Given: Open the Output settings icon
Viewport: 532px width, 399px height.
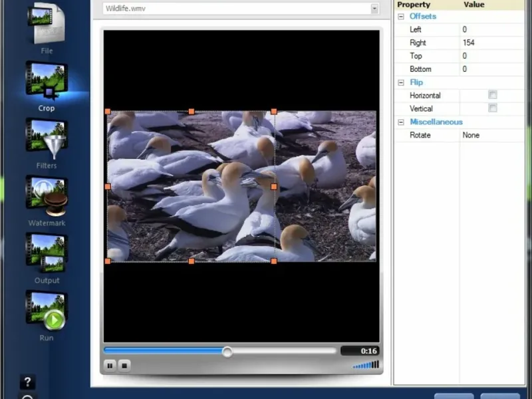Looking at the screenshot, I should coord(46,253).
